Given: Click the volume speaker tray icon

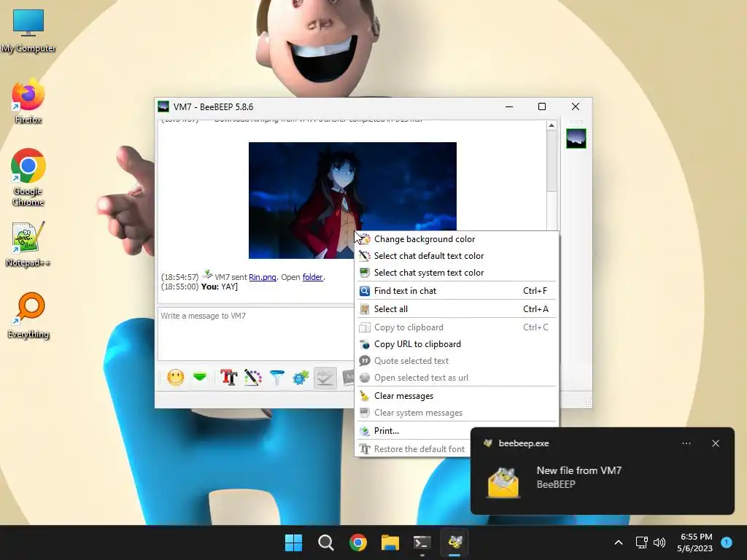Looking at the screenshot, I should click(659, 542).
